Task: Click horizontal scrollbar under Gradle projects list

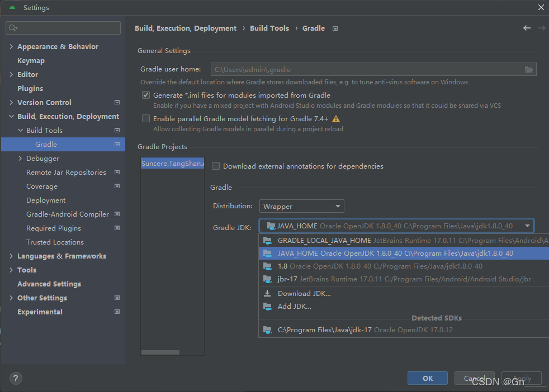Action: pyautogui.click(x=160, y=352)
